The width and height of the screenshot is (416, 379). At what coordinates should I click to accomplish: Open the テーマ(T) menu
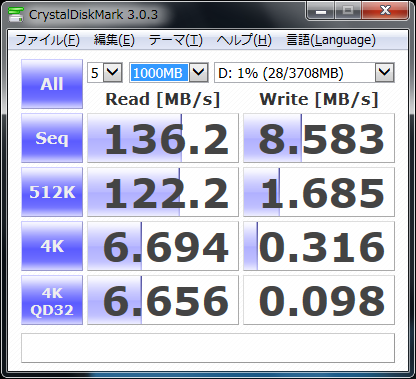tap(176, 40)
